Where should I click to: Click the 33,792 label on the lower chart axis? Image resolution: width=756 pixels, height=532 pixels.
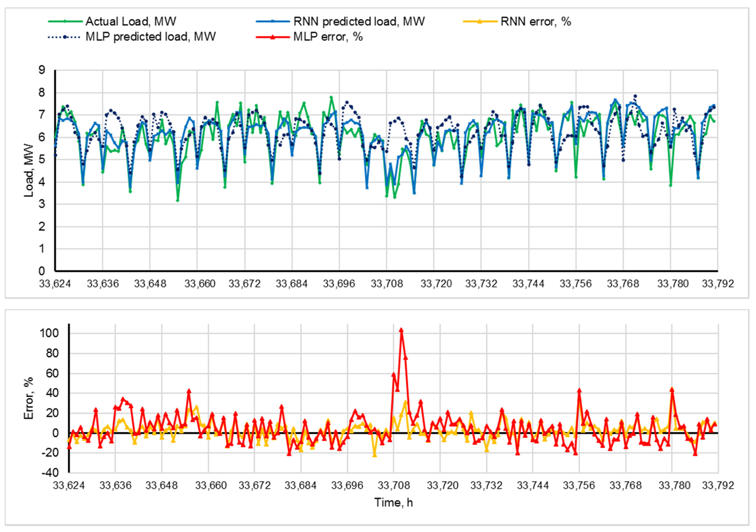pyautogui.click(x=718, y=485)
